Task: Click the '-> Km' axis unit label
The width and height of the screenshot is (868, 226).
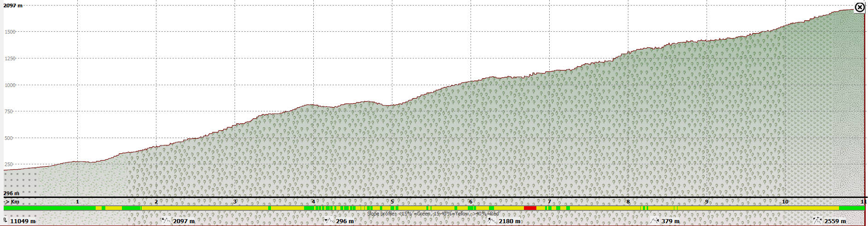Action: pyautogui.click(x=12, y=202)
